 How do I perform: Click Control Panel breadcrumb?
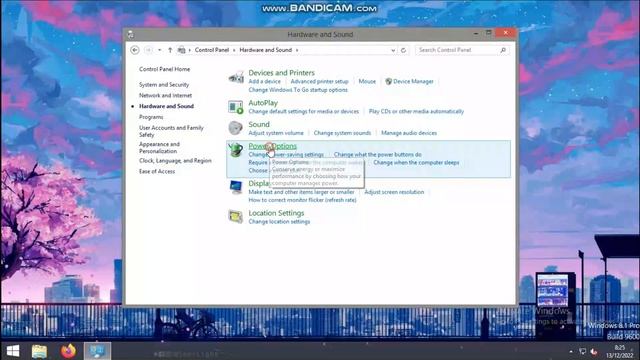click(x=211, y=50)
